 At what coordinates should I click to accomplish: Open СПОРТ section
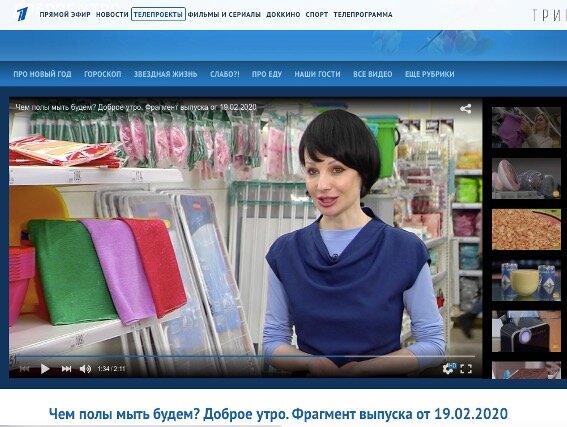coord(317,14)
